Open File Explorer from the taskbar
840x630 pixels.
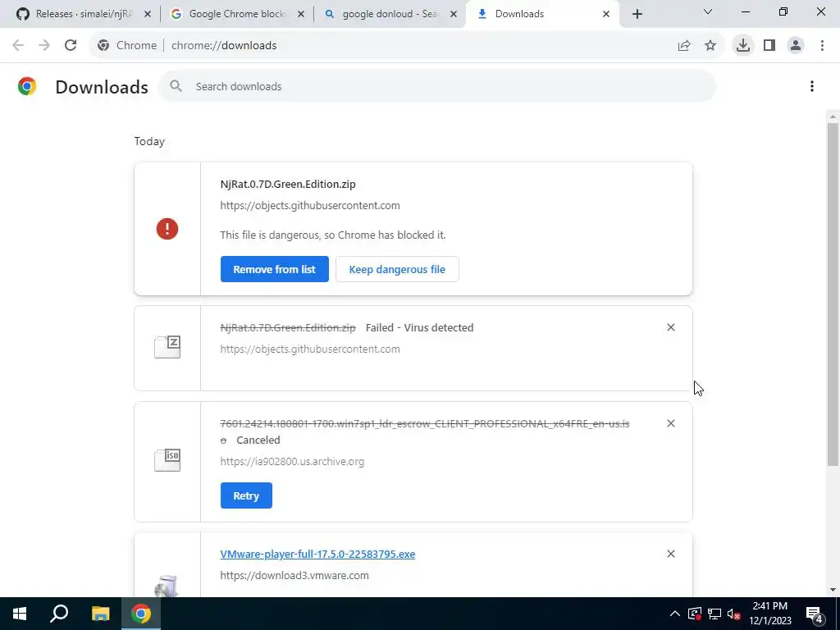(x=100, y=614)
